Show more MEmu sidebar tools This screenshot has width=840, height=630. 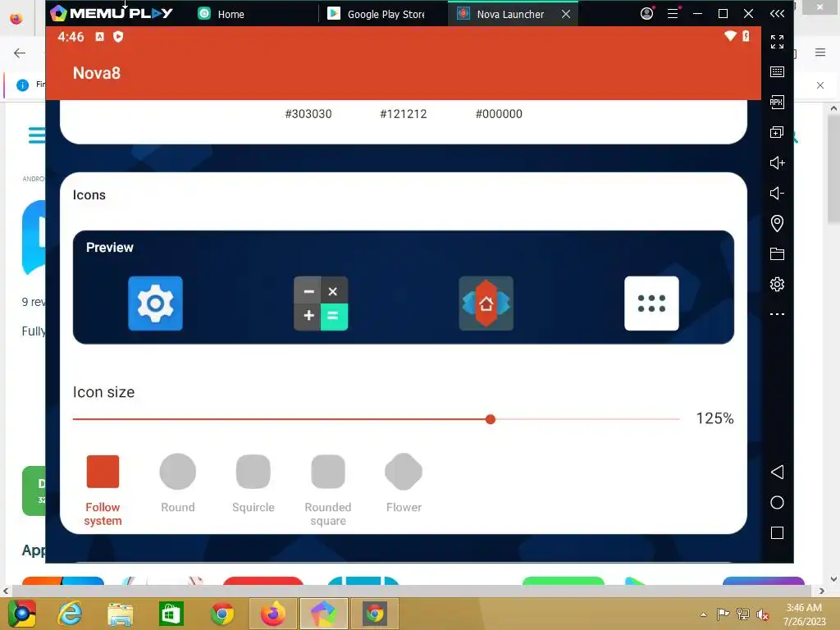(x=777, y=314)
